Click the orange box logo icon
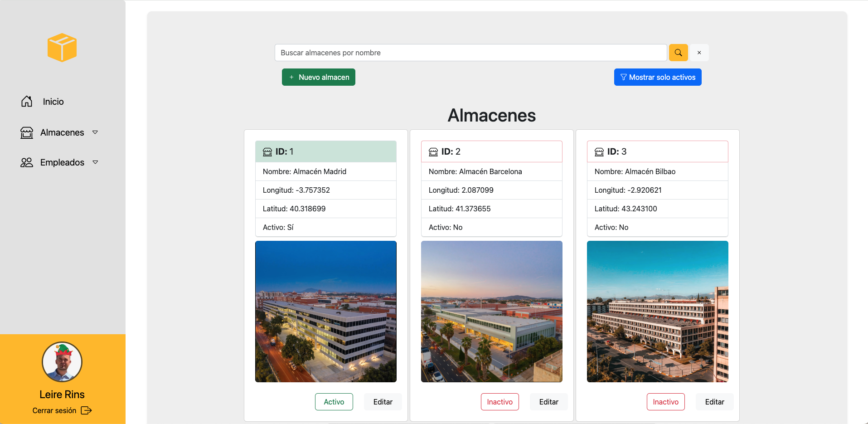Viewport: 868px width, 424px height. (62, 48)
